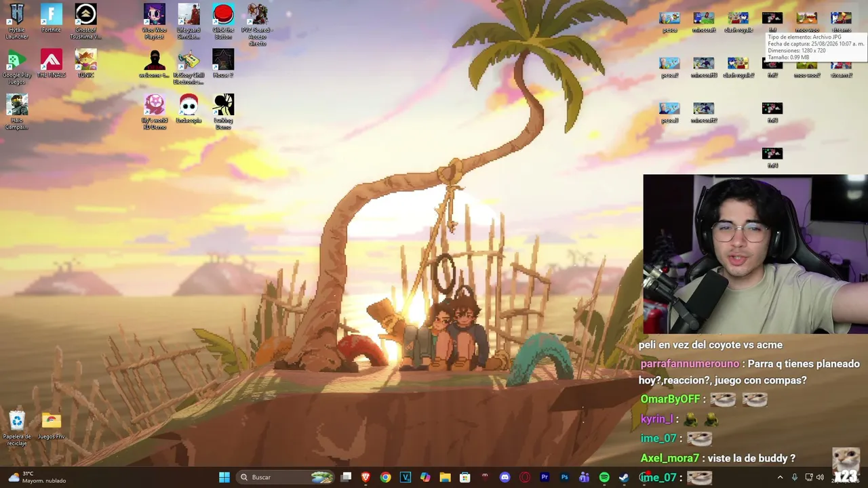The image size is (868, 488).
Task: Click the microphone icon in system tray
Action: point(795,477)
